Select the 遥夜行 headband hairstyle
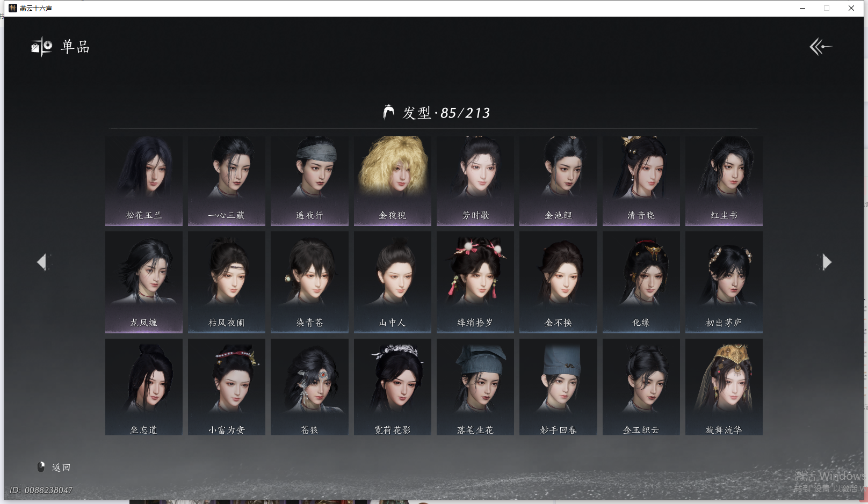 pyautogui.click(x=309, y=180)
